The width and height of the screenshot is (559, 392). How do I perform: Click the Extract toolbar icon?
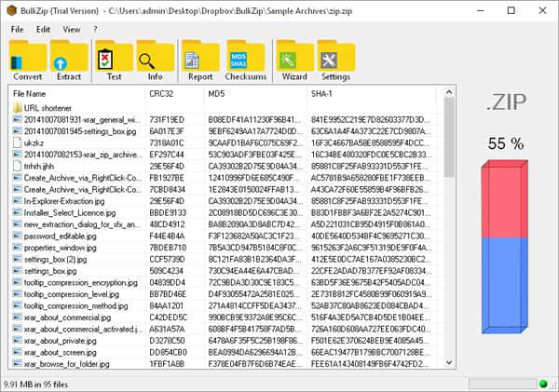(x=68, y=61)
